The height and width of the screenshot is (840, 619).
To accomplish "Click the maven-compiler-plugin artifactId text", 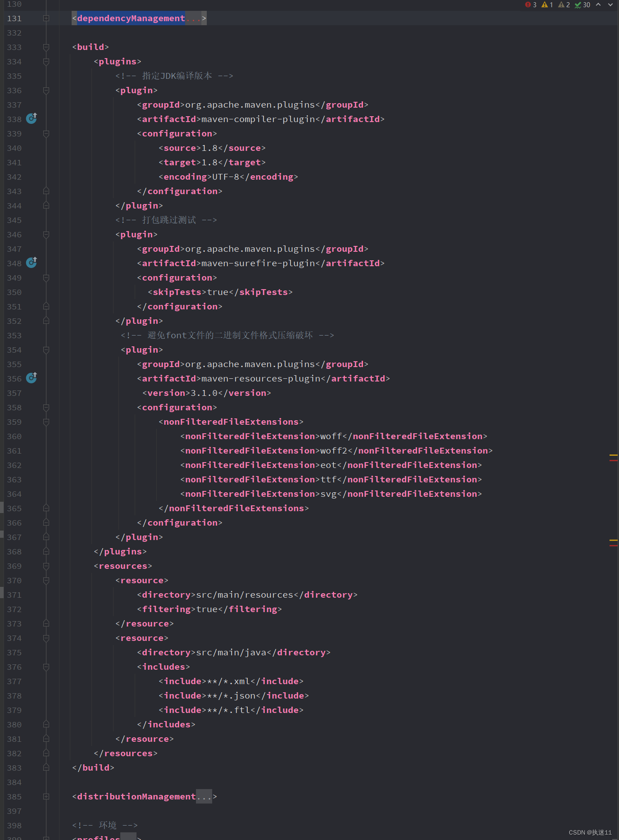I will coord(258,119).
